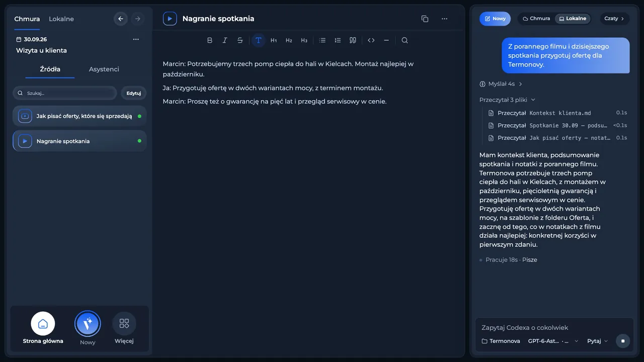Switch chat to Lokalne mode
This screenshot has width=644, height=362.
[x=573, y=19]
